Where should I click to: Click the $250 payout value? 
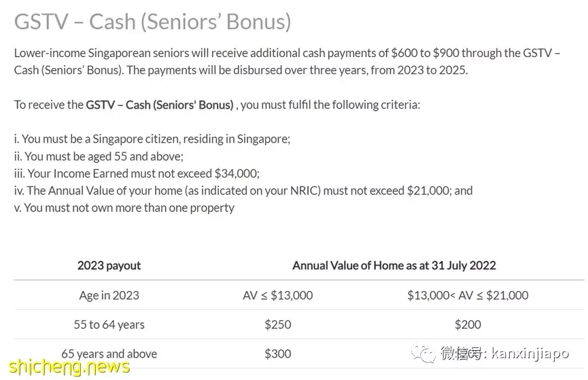point(278,324)
